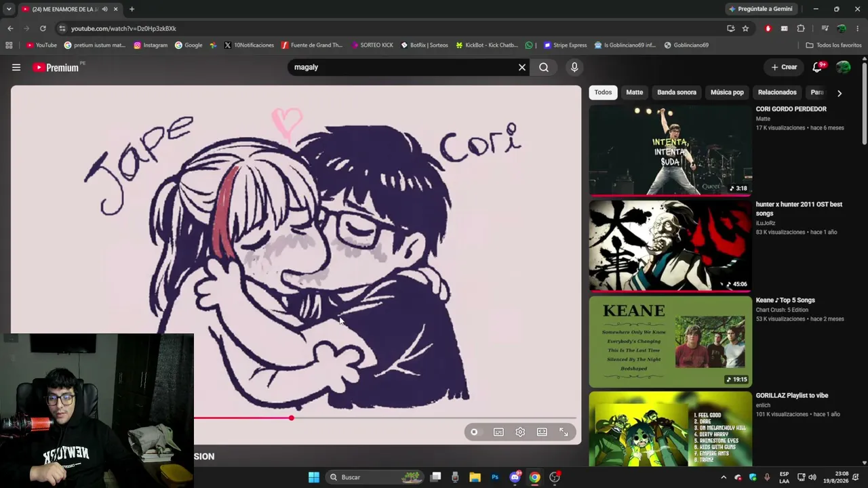Viewport: 868px width, 488px height.
Task: Open the SORTEO KICK bookmark
Action: [372, 45]
